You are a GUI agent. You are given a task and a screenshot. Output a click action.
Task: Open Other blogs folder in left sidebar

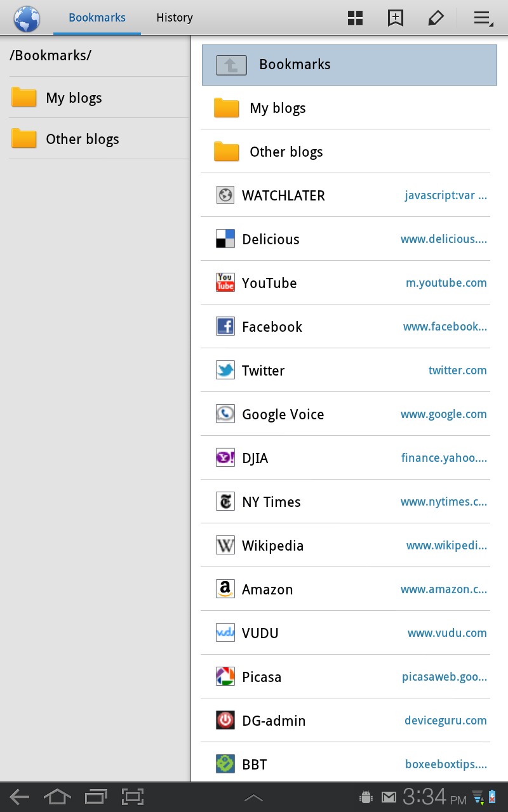pyautogui.click(x=98, y=139)
